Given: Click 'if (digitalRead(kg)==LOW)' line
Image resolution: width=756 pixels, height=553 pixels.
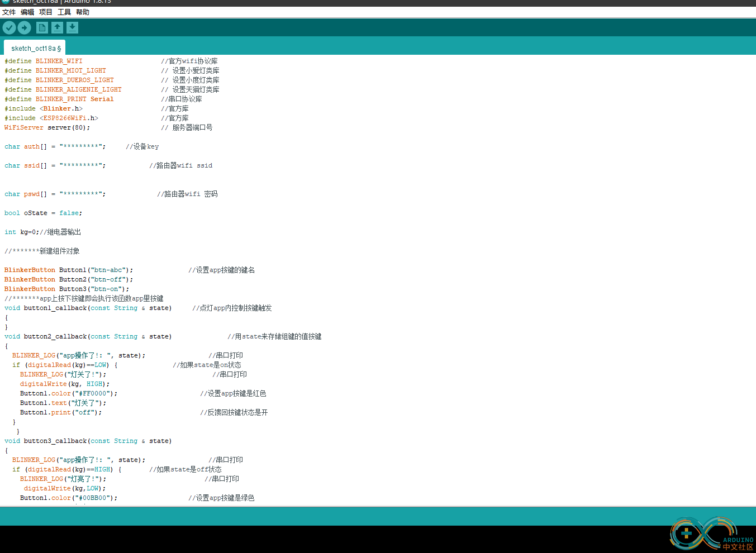Looking at the screenshot, I should 65,365.
